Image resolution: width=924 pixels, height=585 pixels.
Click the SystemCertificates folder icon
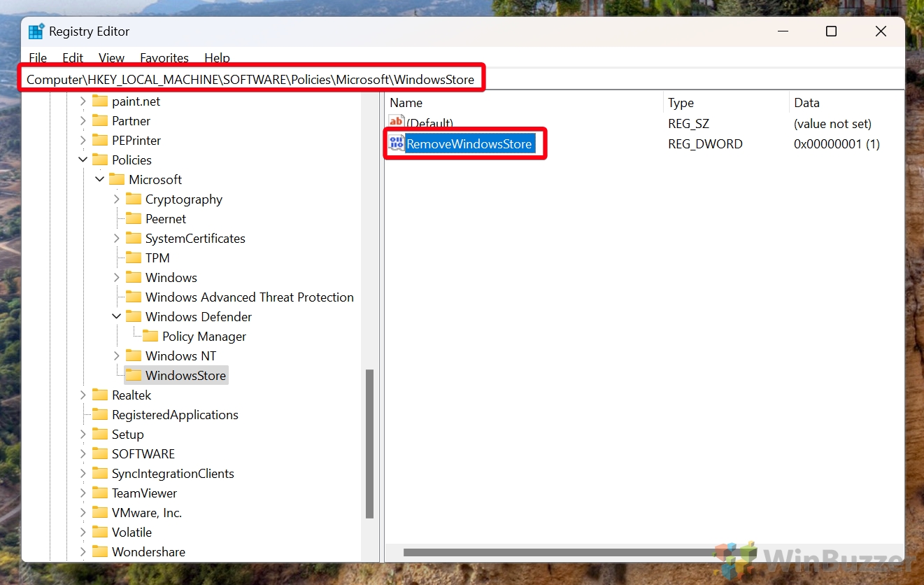tap(134, 239)
